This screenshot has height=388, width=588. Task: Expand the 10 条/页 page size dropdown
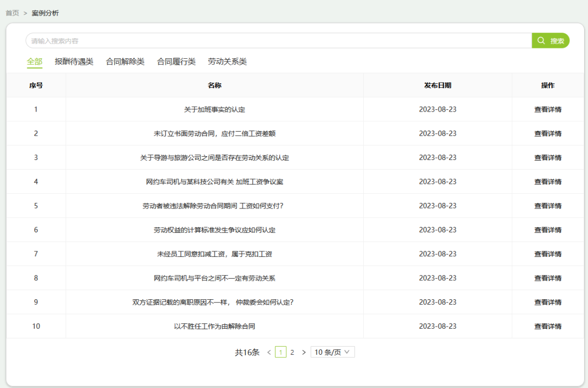pos(333,352)
